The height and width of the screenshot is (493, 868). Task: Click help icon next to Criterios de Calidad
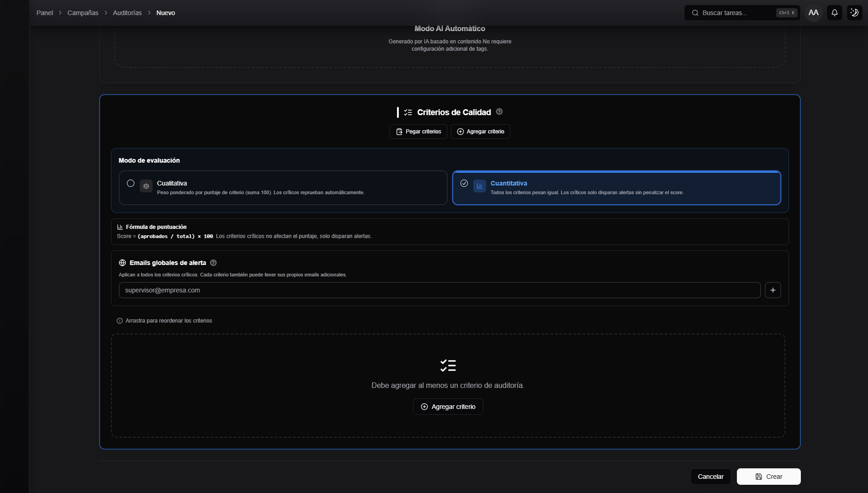pyautogui.click(x=499, y=111)
